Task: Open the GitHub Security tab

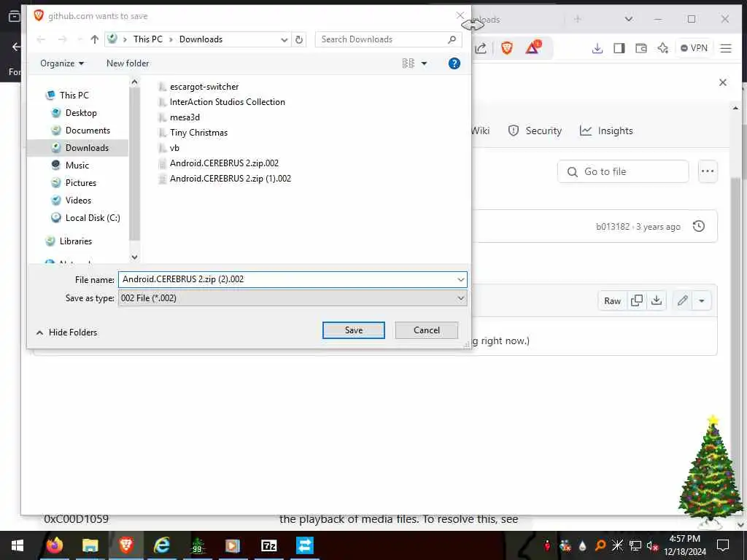Action: 535,131
